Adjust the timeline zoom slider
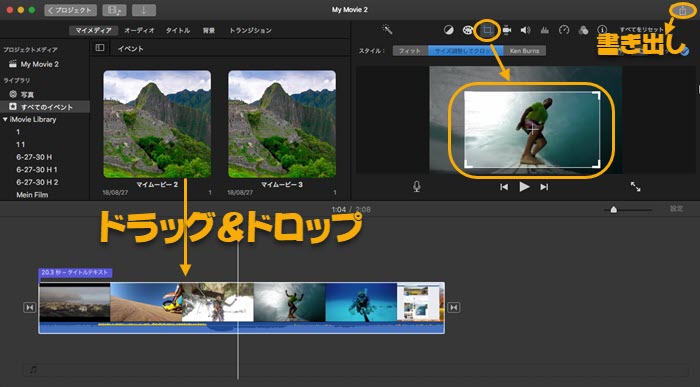700x387 pixels. tap(614, 210)
